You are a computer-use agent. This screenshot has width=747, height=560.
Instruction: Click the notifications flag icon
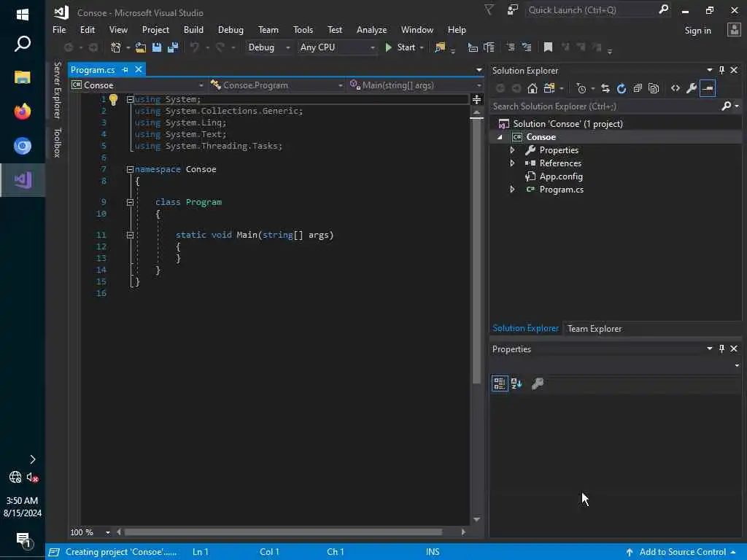click(x=489, y=10)
